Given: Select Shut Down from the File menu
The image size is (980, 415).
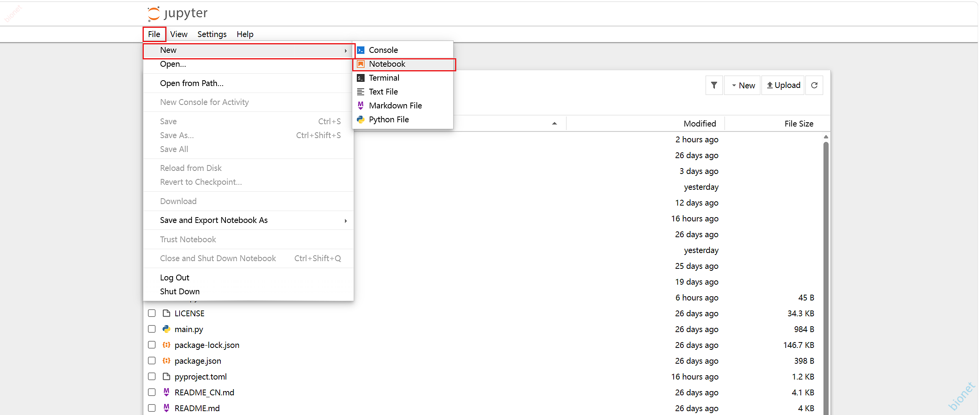Looking at the screenshot, I should (249, 292).
